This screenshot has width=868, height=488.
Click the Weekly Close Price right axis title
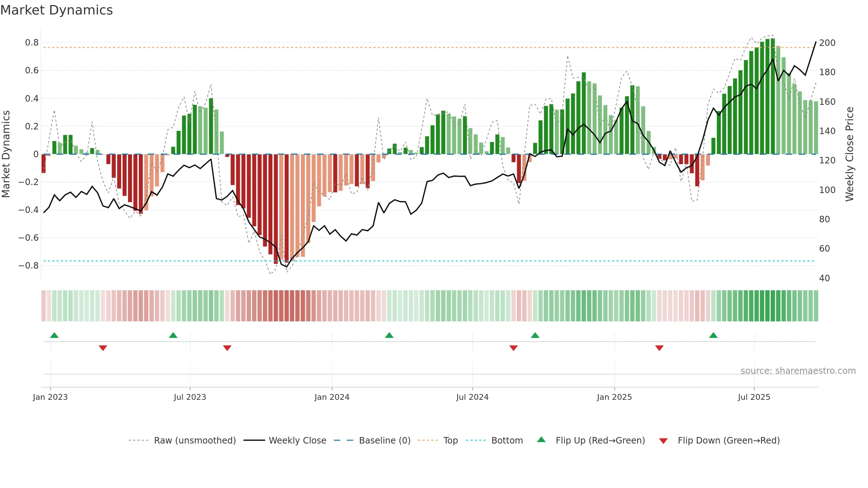coord(850,154)
